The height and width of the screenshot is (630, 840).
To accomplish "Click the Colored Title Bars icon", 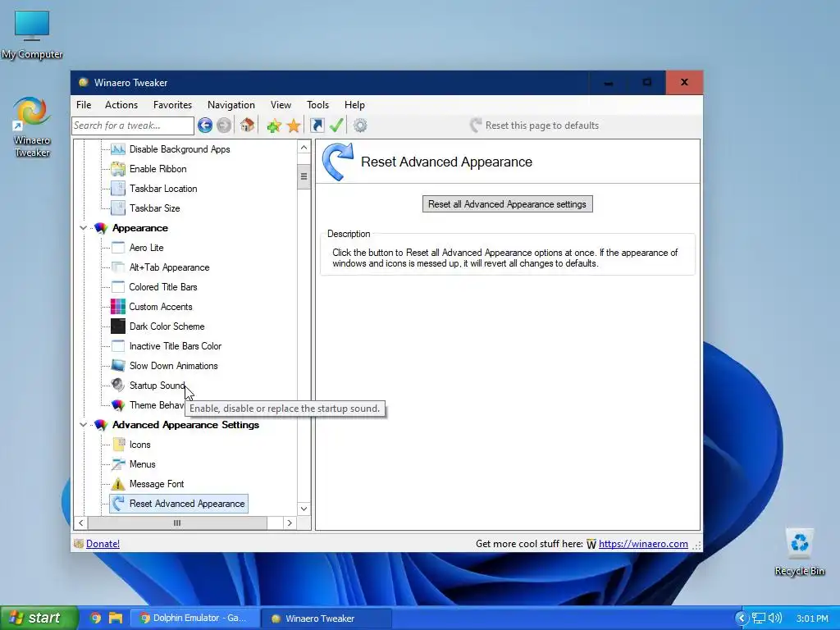I will (118, 287).
